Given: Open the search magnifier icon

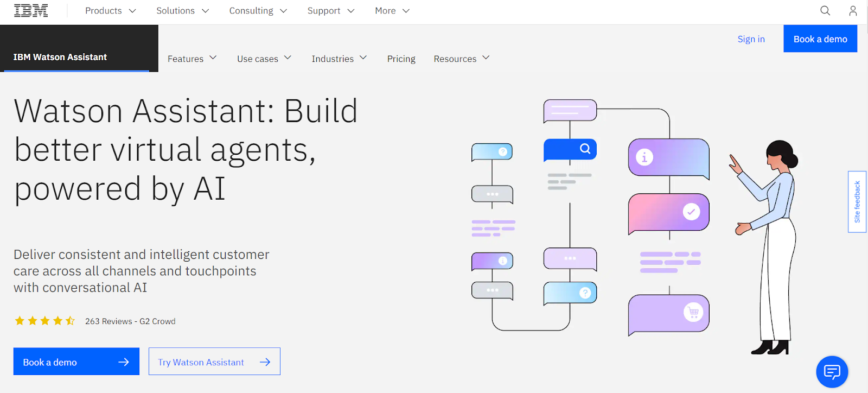Looking at the screenshot, I should click(x=825, y=11).
